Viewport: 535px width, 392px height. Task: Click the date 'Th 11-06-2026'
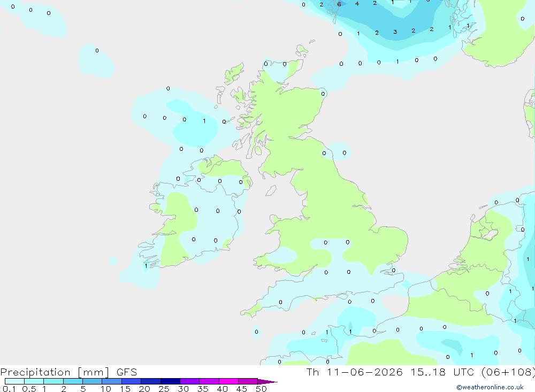coord(354,372)
